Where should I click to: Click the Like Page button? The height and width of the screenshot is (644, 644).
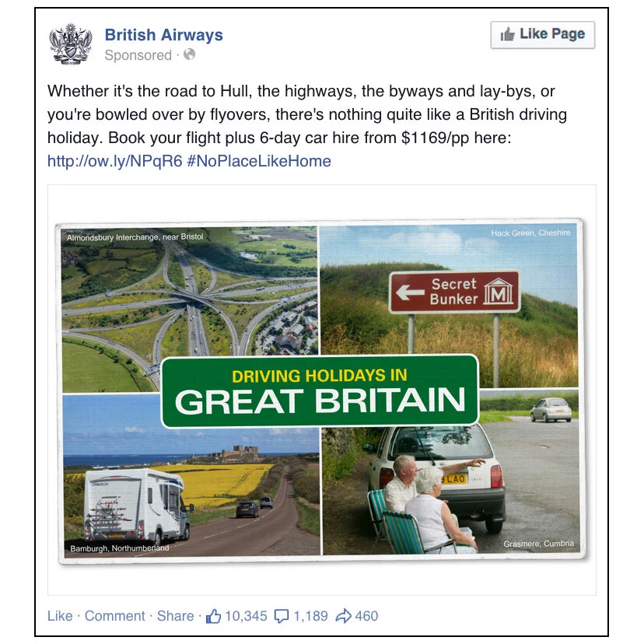pyautogui.click(x=543, y=35)
